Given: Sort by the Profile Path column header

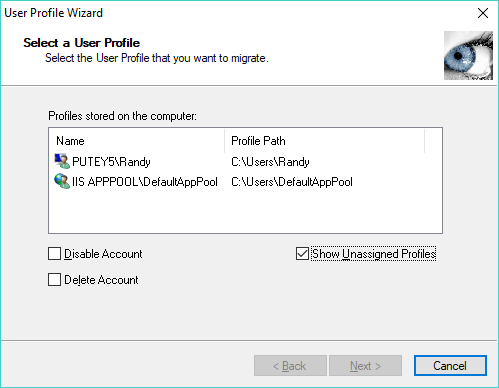Looking at the screenshot, I should (325, 141).
